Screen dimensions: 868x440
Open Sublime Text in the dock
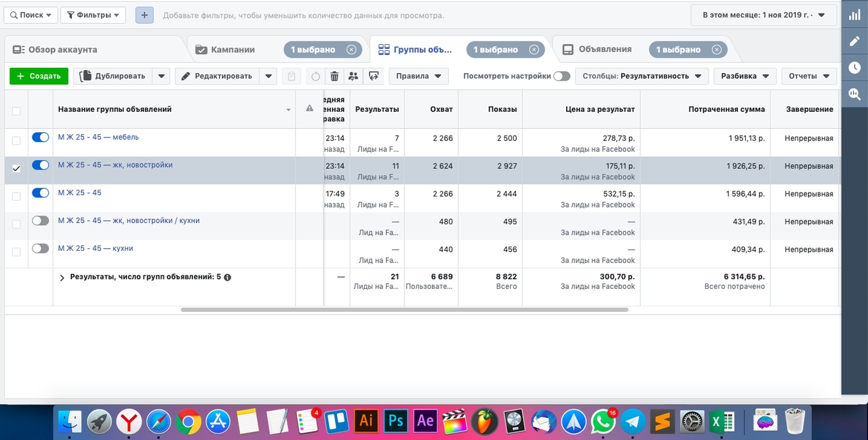coord(663,422)
